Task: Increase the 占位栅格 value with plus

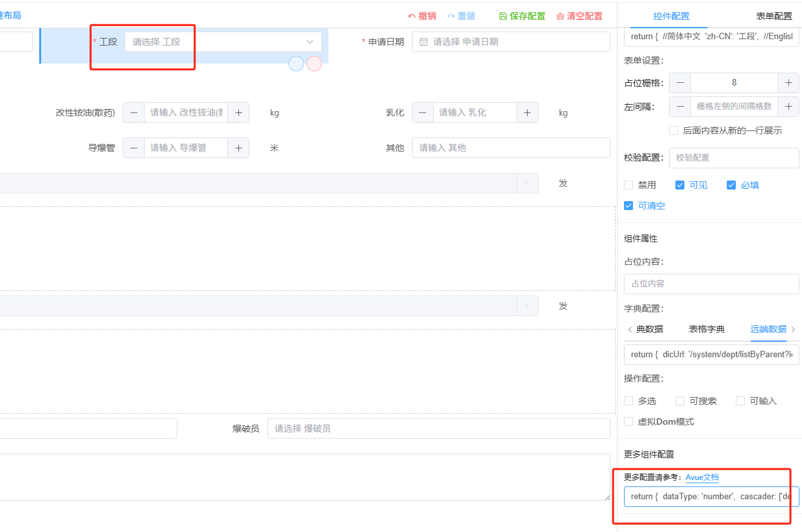Action: 789,83
